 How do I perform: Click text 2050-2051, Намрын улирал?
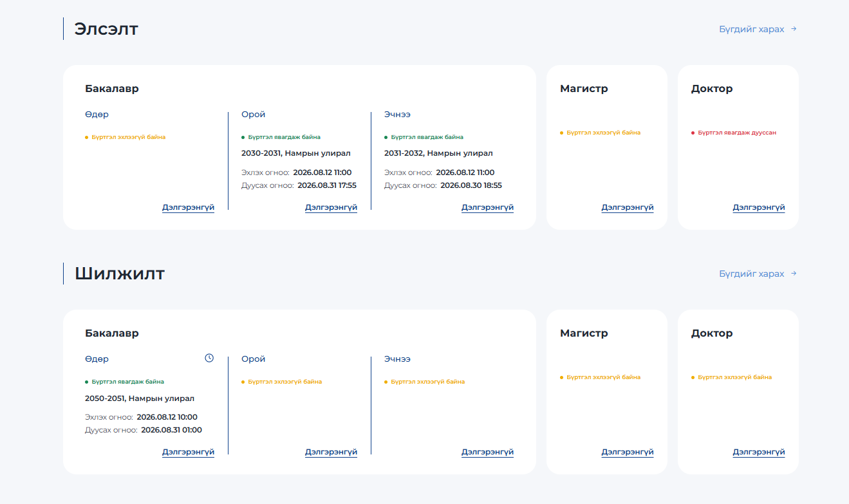[140, 398]
